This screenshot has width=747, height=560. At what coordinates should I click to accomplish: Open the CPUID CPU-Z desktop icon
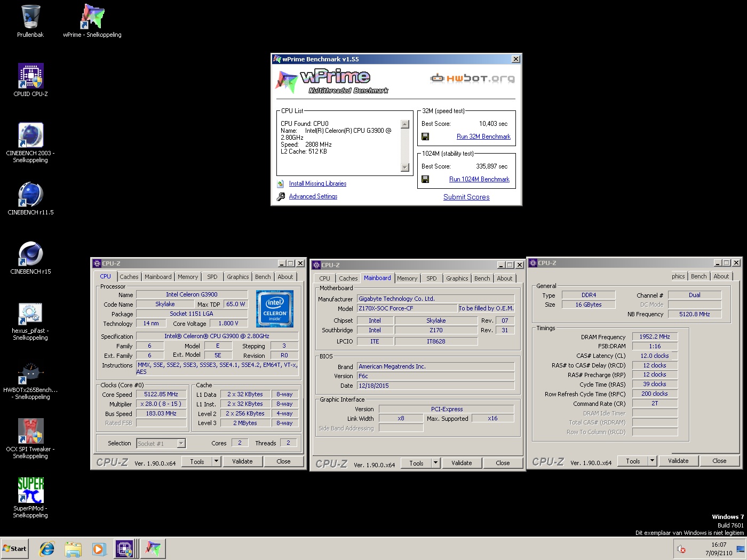click(30, 76)
